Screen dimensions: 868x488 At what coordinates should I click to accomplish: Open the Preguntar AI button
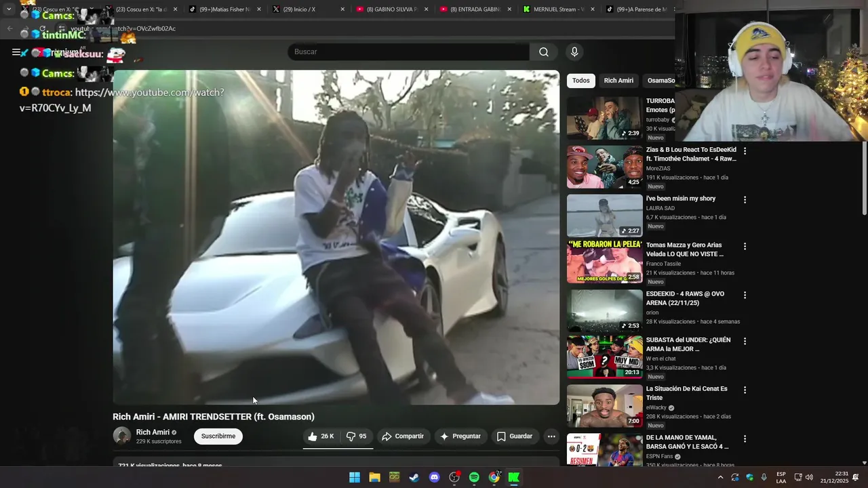tap(460, 436)
